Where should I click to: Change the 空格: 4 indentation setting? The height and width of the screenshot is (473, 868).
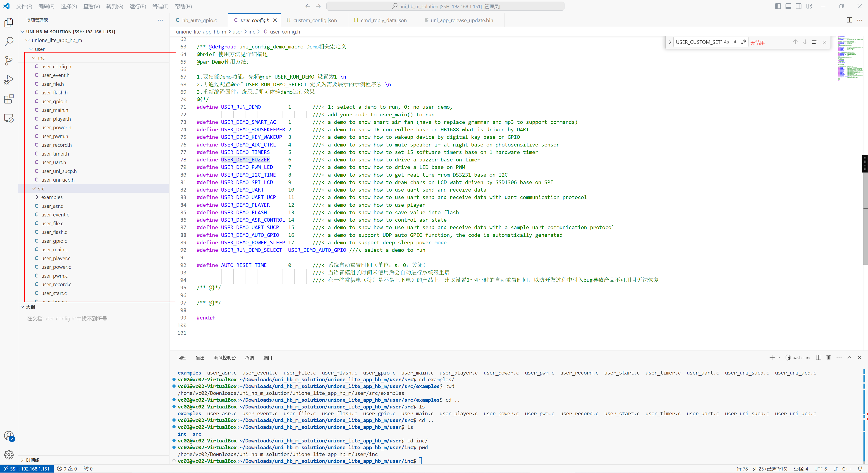point(801,469)
